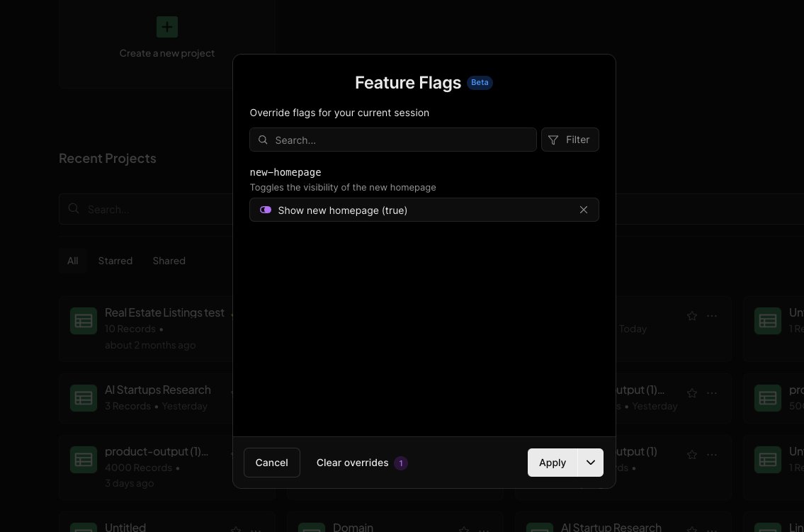The height and width of the screenshot is (532, 804).
Task: Switch to the Starred projects tab
Action: pos(115,261)
